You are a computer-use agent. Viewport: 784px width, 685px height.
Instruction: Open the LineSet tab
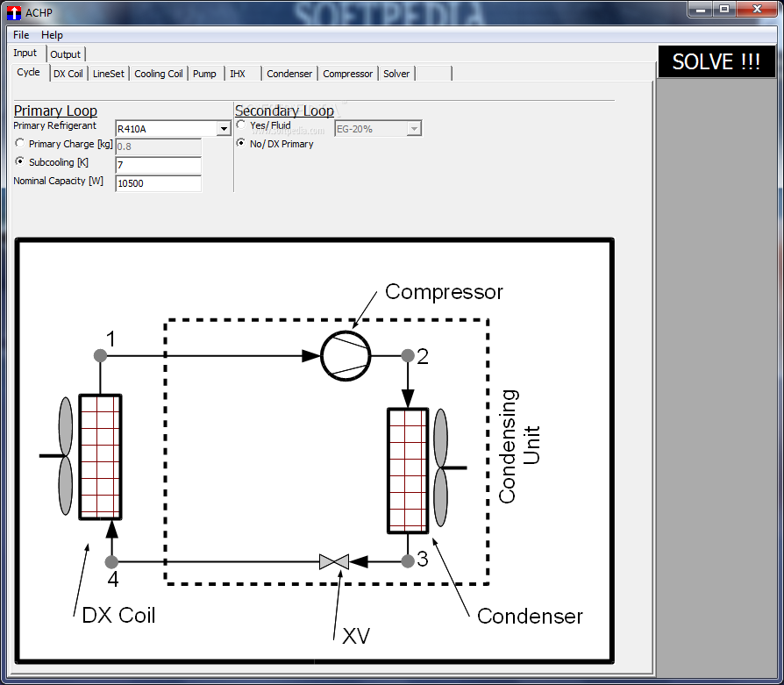[x=109, y=74]
